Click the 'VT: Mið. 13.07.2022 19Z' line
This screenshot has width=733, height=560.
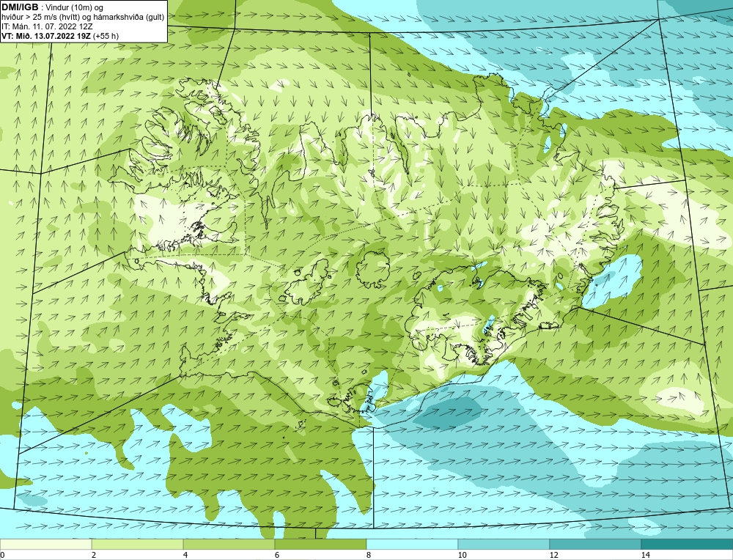60,36
